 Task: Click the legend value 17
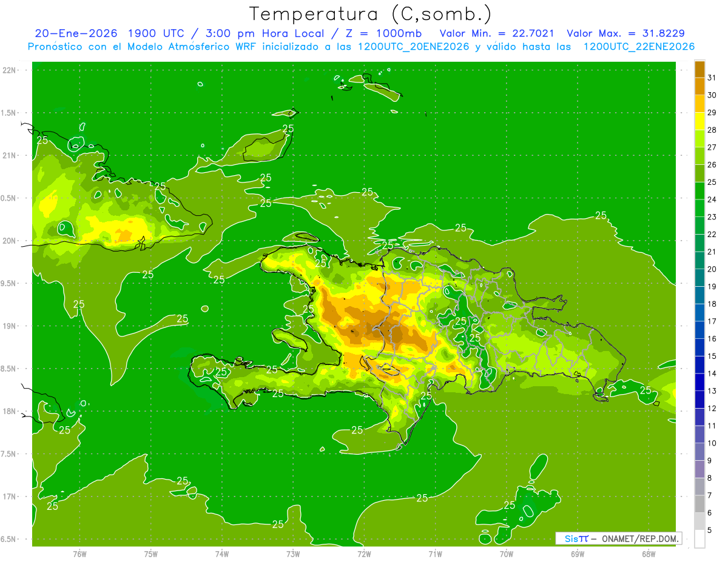(712, 321)
